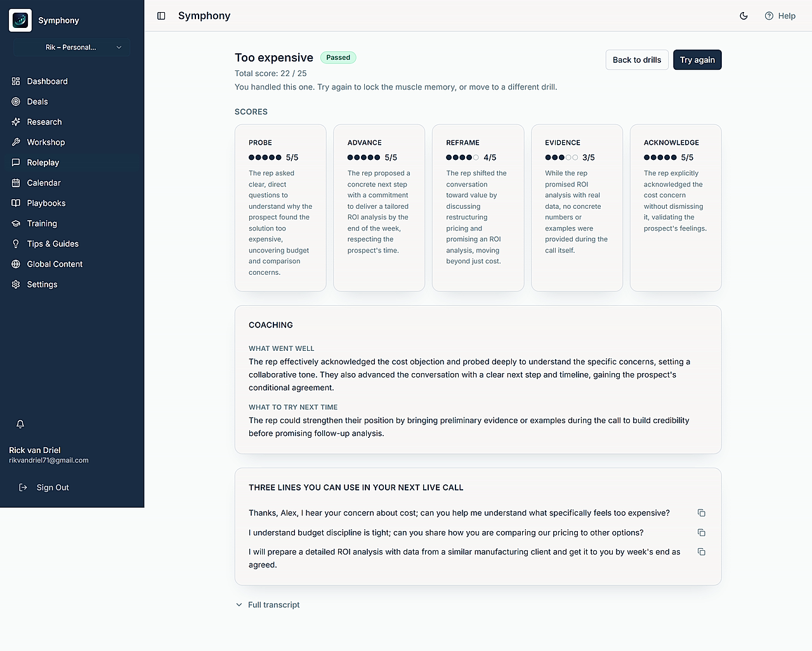Open the Research section

(x=72, y=122)
